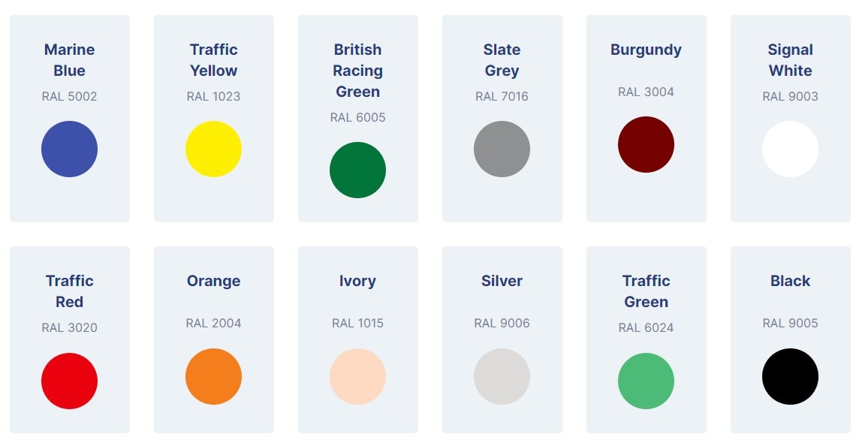Open the Burgundy card title
868x446 pixels.
click(646, 50)
